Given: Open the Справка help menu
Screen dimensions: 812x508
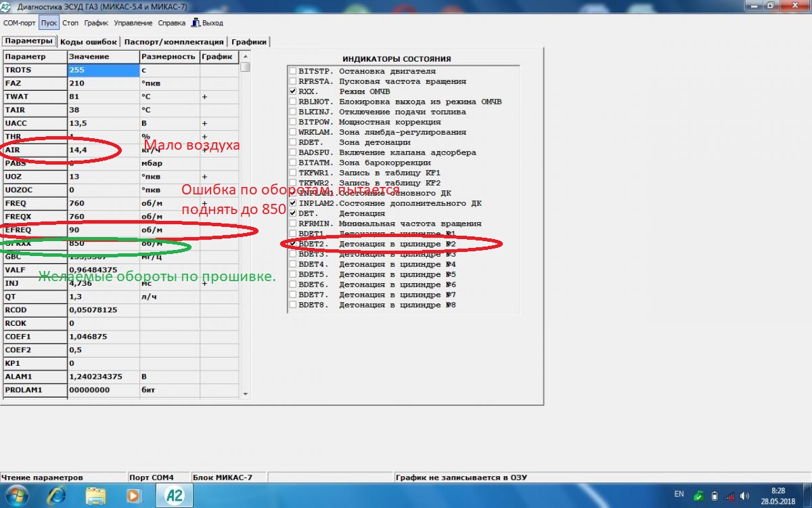Looking at the screenshot, I should click(x=171, y=22).
